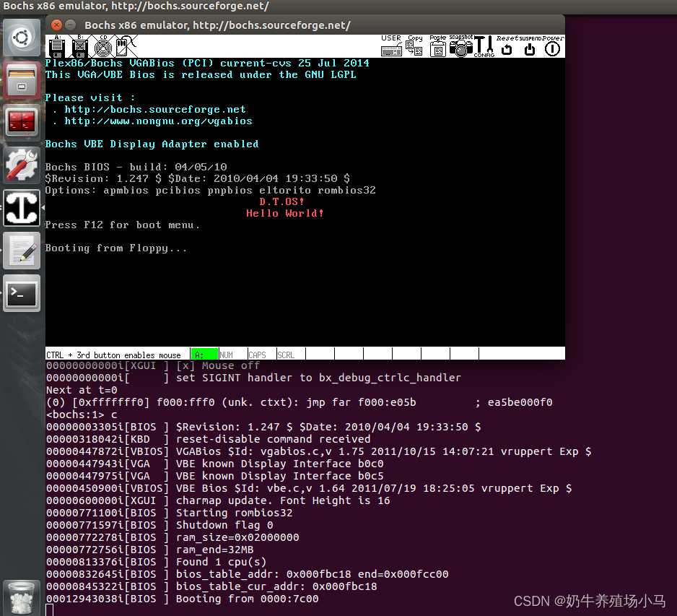Click the '[x] Mouse off' terminal line

pos(218,366)
